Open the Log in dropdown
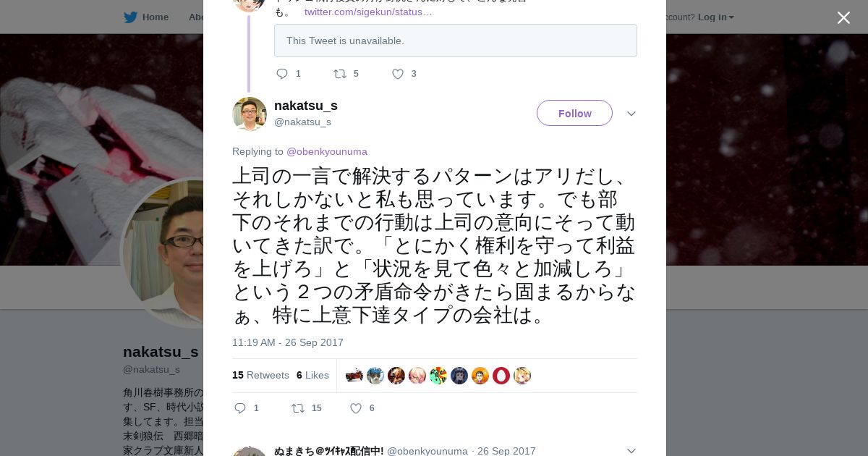Image resolution: width=868 pixels, height=456 pixels. click(x=715, y=17)
